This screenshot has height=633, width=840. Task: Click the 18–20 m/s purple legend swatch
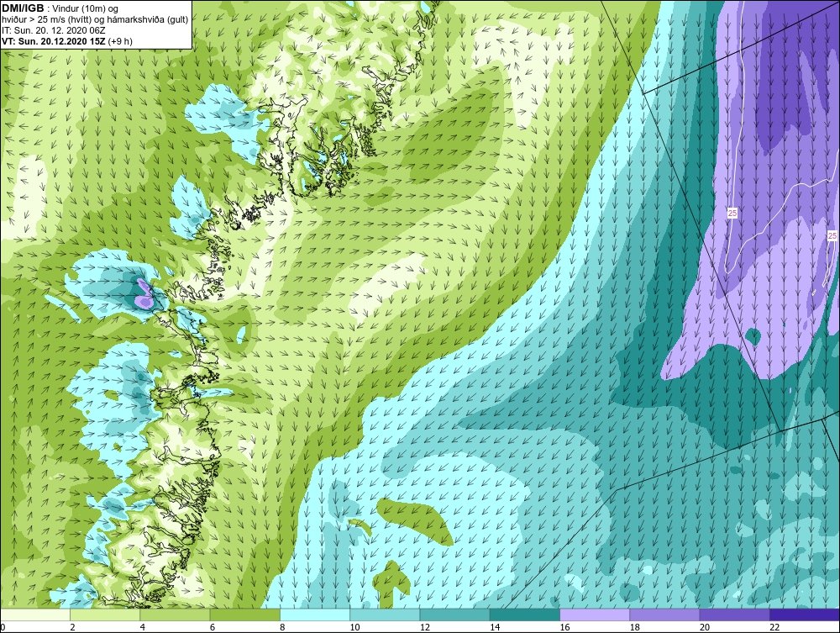click(664, 615)
